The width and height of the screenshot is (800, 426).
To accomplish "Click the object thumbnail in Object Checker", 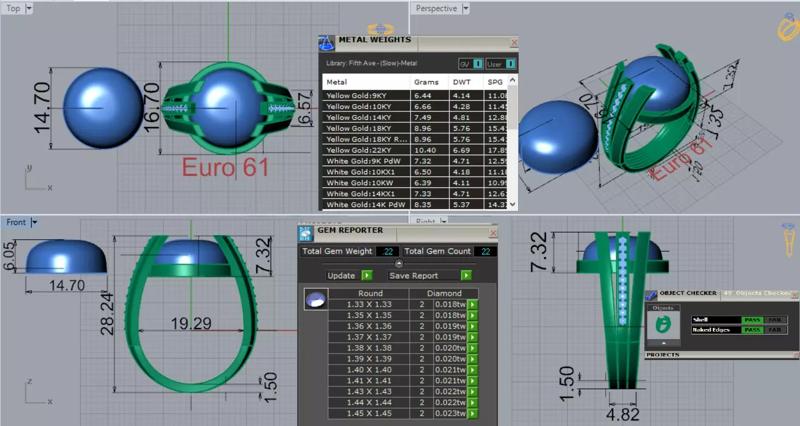I will click(x=663, y=324).
